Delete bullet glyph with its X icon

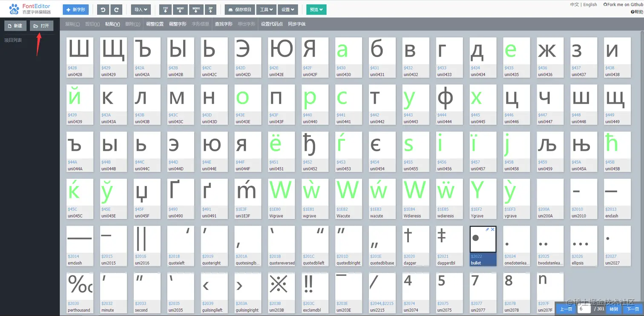(x=493, y=229)
